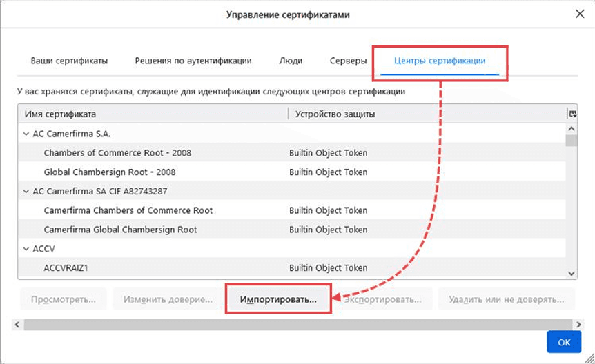Switch to the Ваши сертификаты tab
This screenshot has width=595, height=364.
(x=69, y=61)
